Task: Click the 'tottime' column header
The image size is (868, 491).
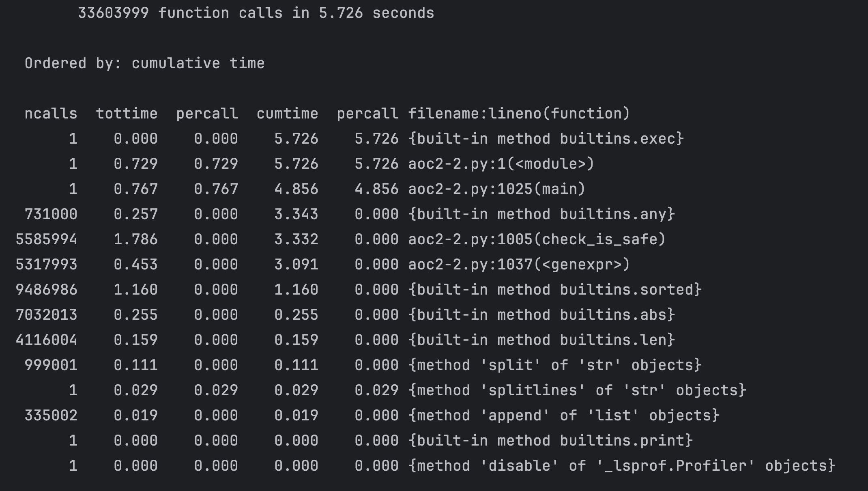Action: 127,114
